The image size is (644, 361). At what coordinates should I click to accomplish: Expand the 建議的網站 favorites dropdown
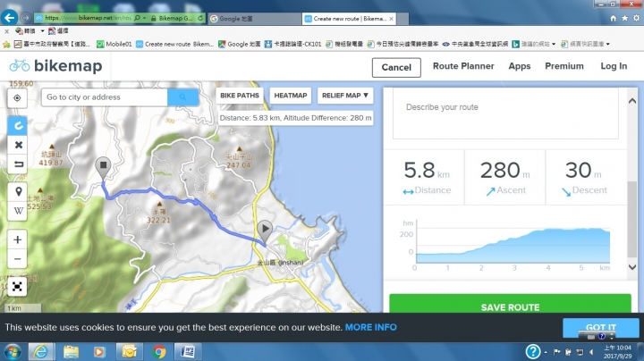pos(554,45)
